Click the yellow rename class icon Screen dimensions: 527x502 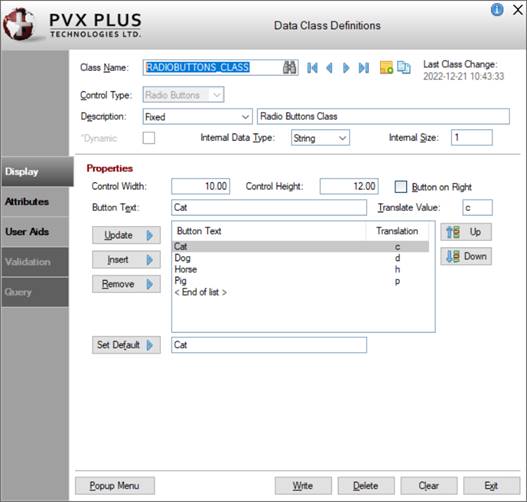[x=386, y=67]
